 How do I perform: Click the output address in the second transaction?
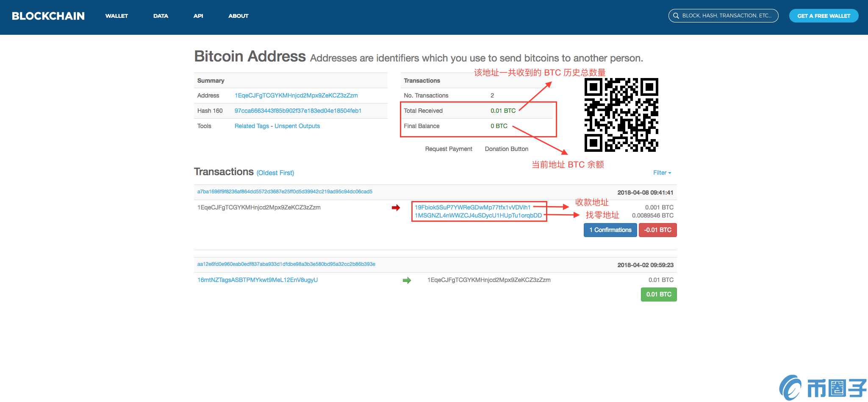coord(489,280)
